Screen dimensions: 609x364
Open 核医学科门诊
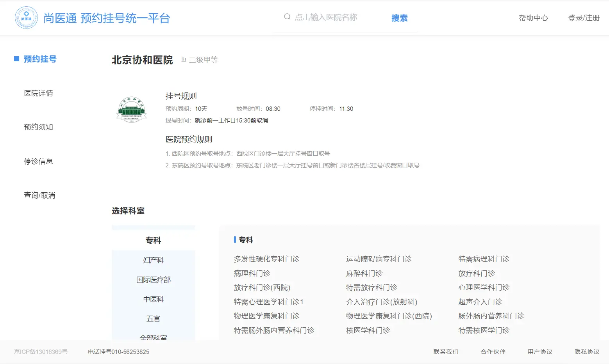tap(368, 330)
